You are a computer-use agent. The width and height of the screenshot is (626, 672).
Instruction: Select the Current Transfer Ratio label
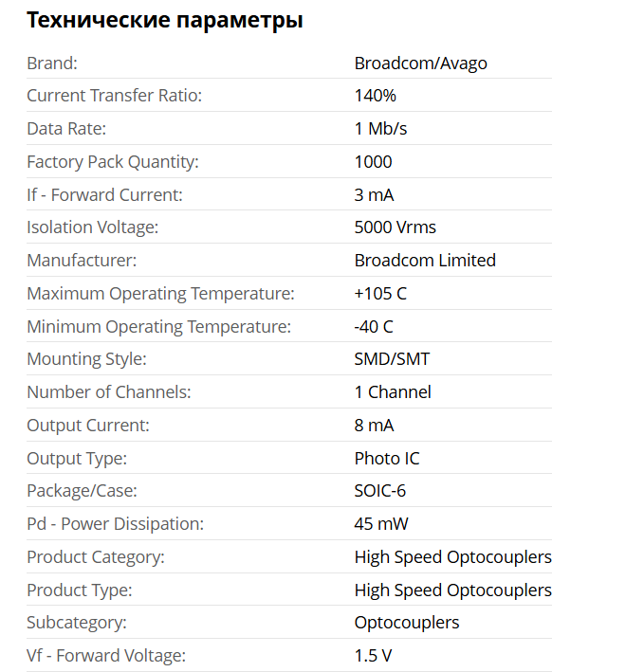[114, 96]
